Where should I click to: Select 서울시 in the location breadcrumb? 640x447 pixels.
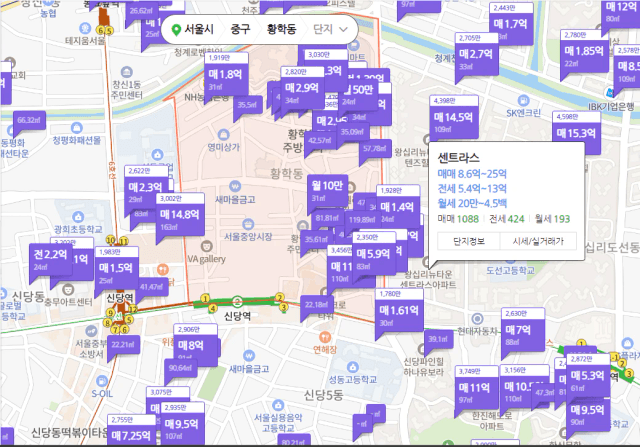199,29
